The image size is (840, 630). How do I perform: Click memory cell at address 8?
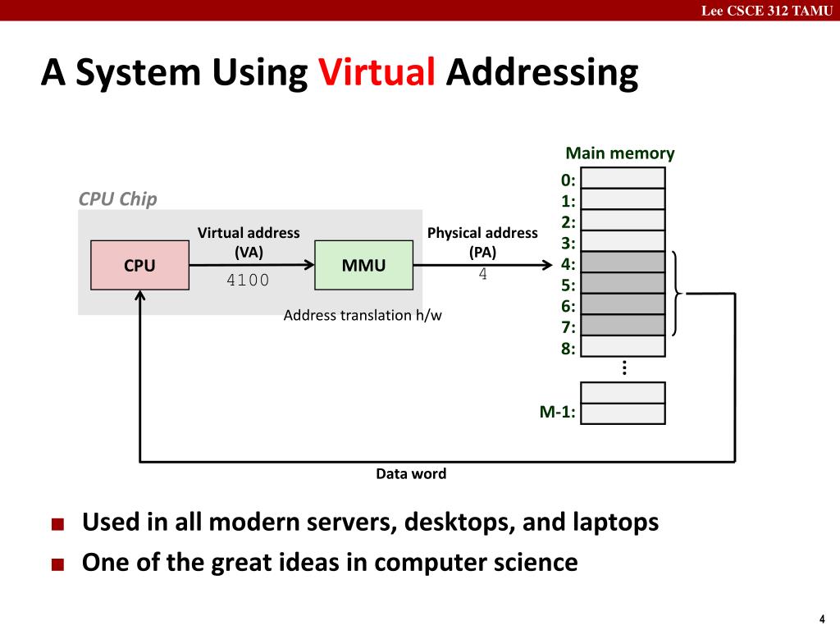(623, 346)
